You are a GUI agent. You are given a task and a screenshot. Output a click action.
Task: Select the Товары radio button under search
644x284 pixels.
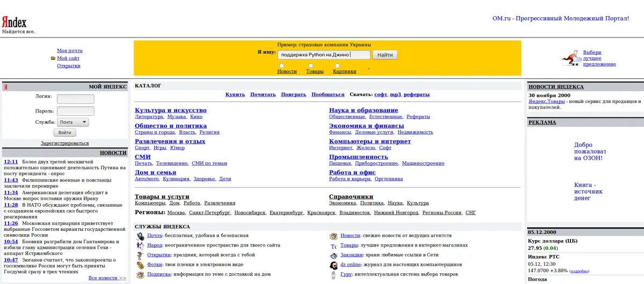click(x=311, y=65)
